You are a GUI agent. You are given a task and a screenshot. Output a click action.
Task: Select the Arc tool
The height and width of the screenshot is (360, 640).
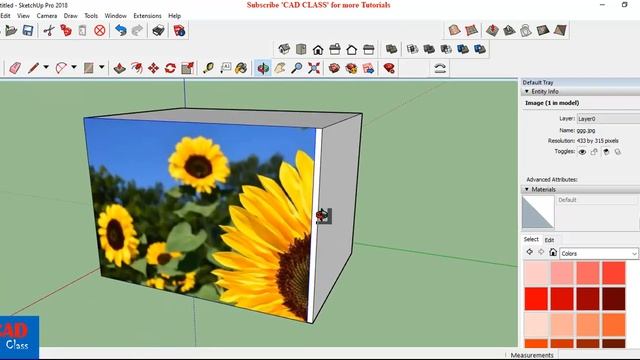coord(61,68)
